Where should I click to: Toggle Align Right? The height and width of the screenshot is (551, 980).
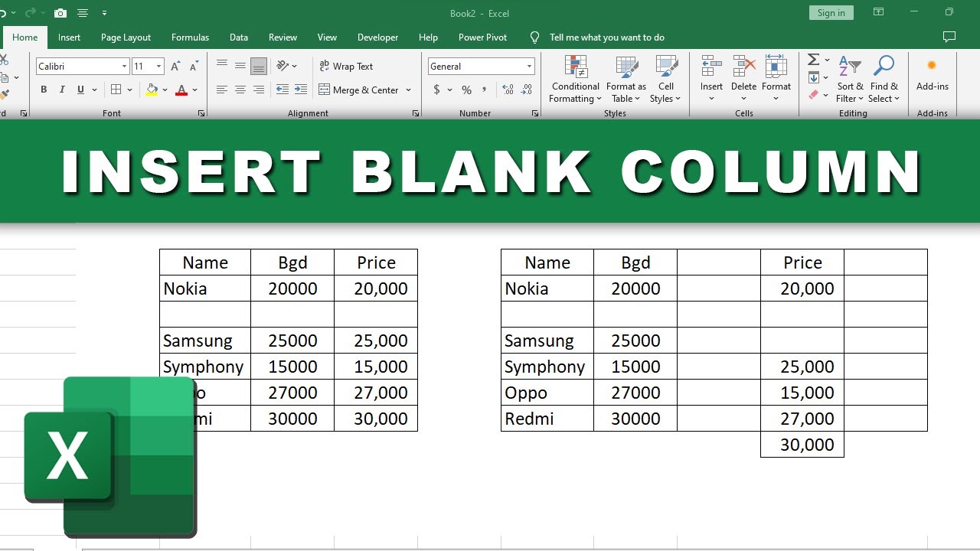point(259,90)
